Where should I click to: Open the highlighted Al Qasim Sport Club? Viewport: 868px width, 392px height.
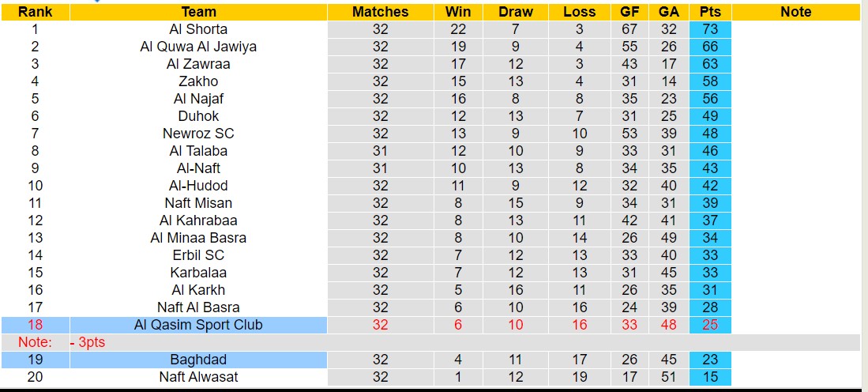click(x=198, y=325)
